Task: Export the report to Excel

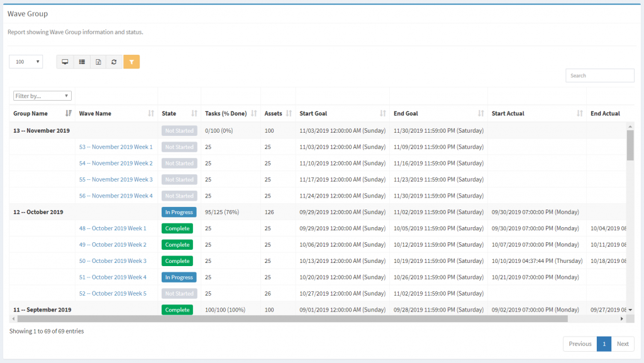Action: [x=97, y=62]
